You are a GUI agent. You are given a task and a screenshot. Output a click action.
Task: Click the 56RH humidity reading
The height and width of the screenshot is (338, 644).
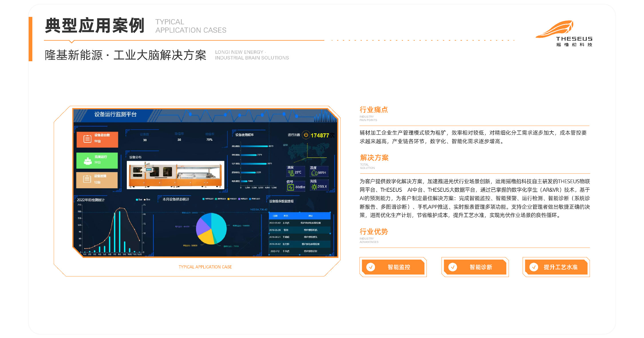tap(322, 173)
